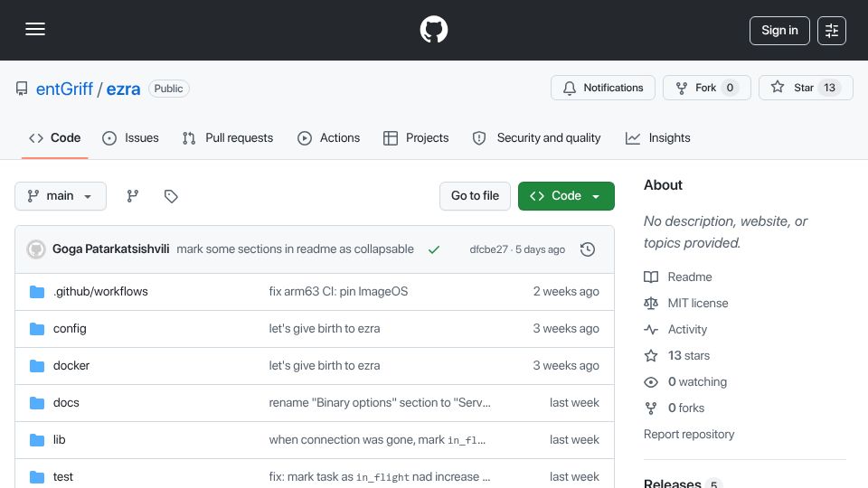Click the Sign in button
The image size is (868, 488).
click(779, 31)
